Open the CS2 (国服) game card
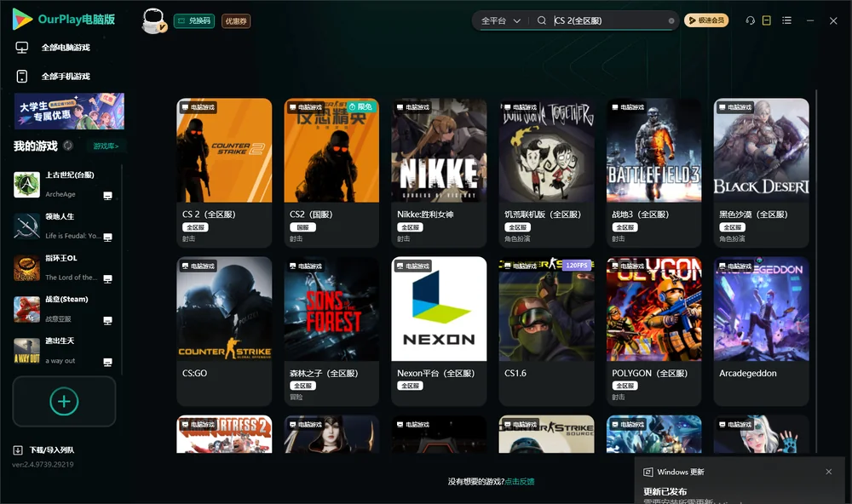Image resolution: width=852 pixels, height=504 pixels. pyautogui.click(x=331, y=173)
